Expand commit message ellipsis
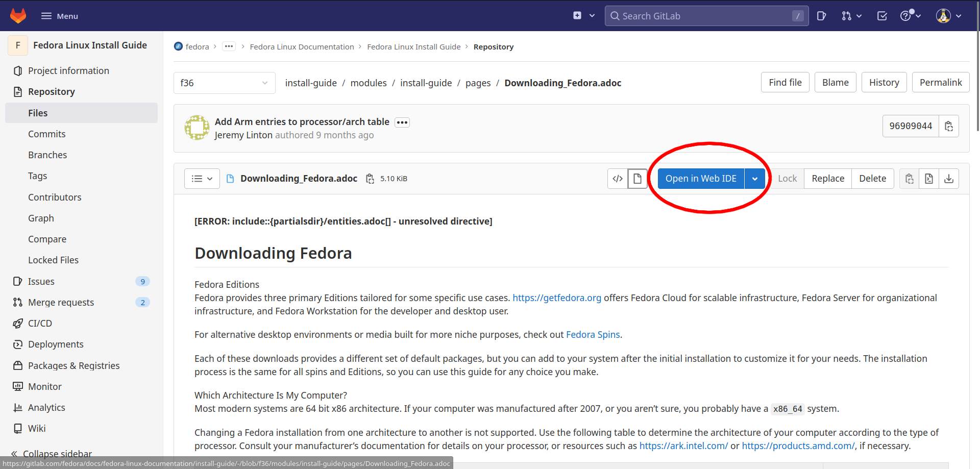 point(402,122)
